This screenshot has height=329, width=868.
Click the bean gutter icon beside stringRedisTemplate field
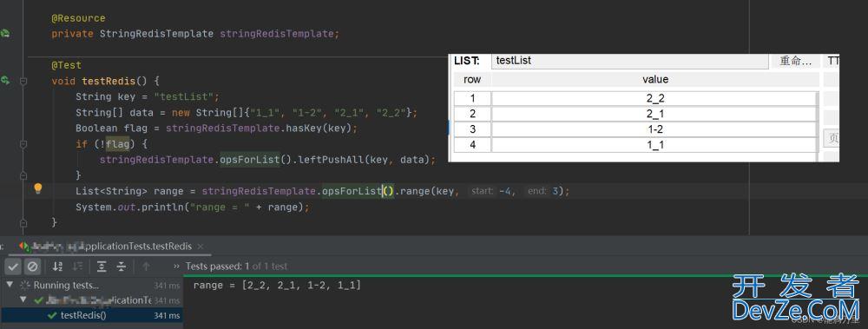[x=5, y=33]
